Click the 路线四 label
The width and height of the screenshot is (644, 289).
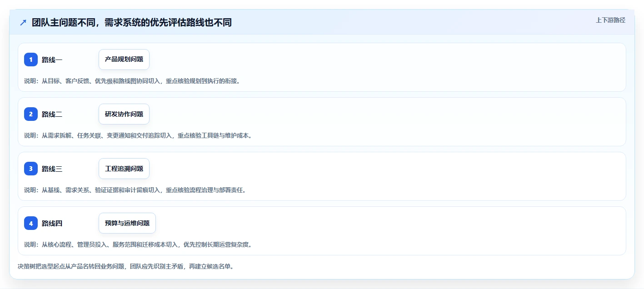(52, 223)
